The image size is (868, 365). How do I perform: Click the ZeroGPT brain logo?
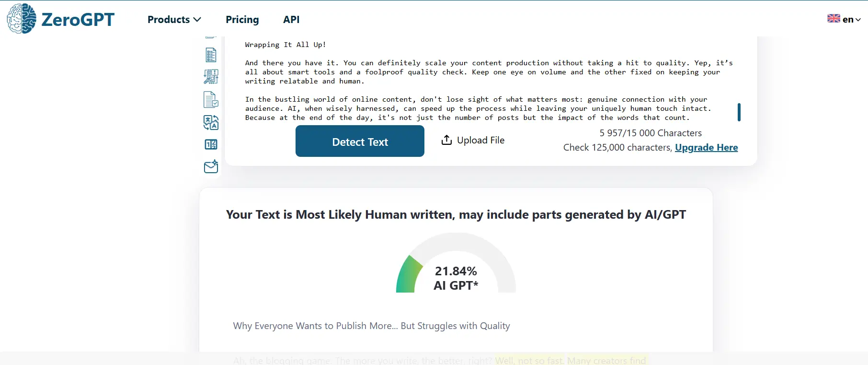click(x=22, y=19)
